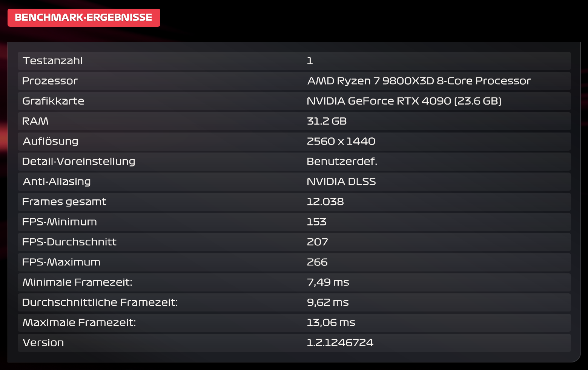Click the Anti-Aliasing row
The width and height of the screenshot is (588, 370).
click(x=57, y=181)
